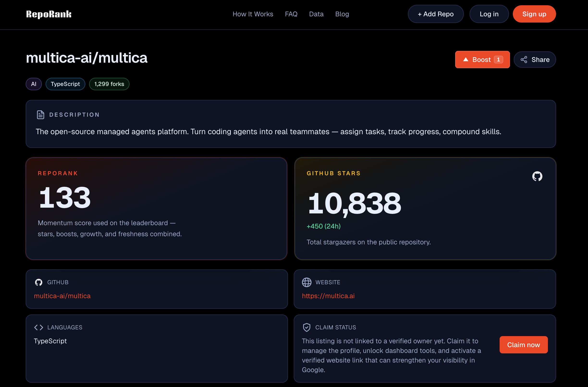The image size is (588, 387).
Task: Click the description document icon
Action: [40, 114]
